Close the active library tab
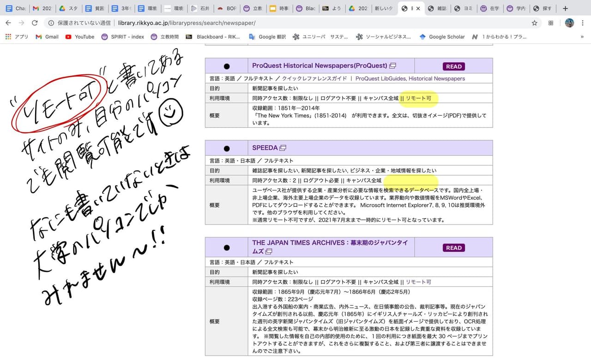This screenshot has height=364, width=591. tap(418, 8)
